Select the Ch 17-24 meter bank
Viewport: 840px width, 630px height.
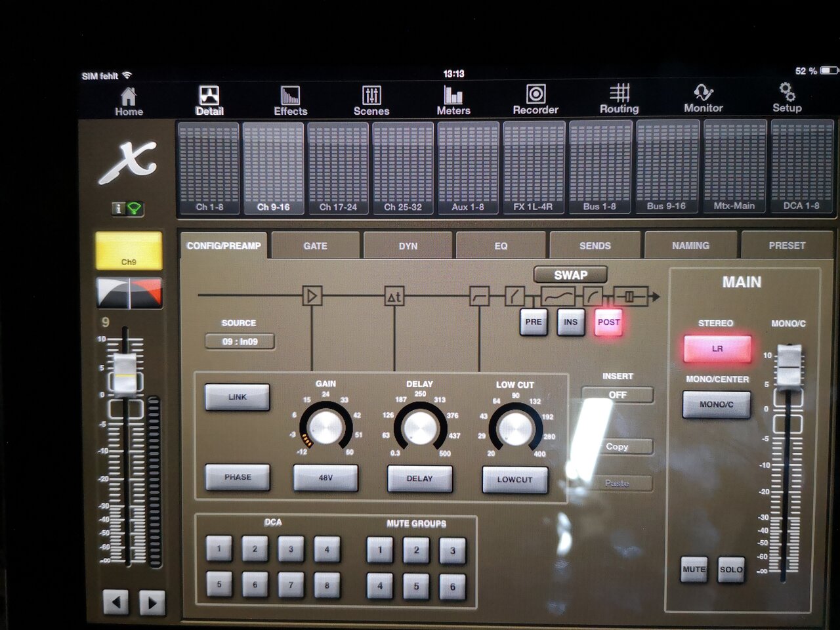(x=338, y=169)
